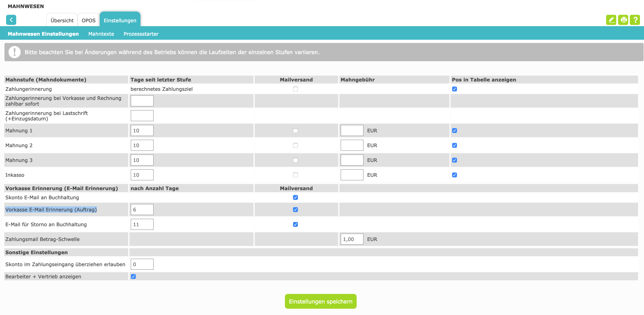This screenshot has height=315, width=644.
Task: Go to Prozessstarter section
Action: pyautogui.click(x=141, y=34)
